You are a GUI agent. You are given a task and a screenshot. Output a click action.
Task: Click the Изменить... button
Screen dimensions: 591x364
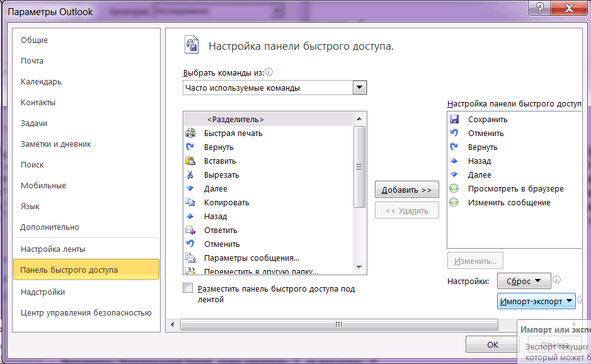[x=475, y=261]
